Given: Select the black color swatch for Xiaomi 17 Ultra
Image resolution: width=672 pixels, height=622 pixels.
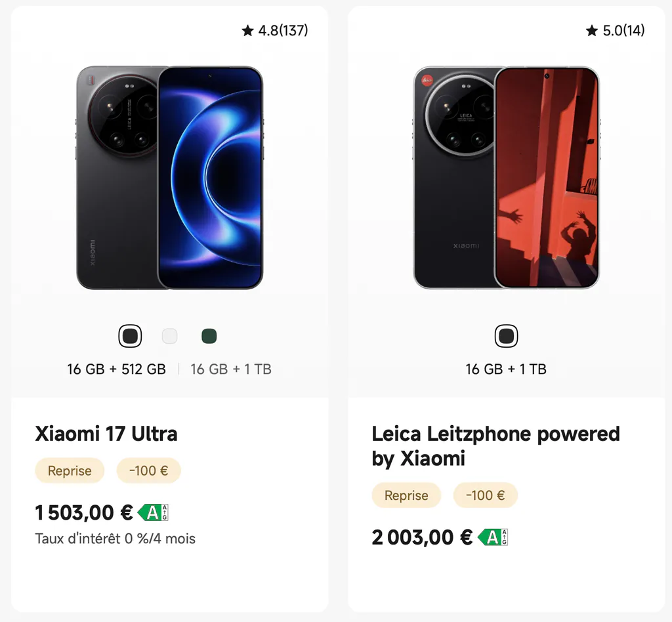Looking at the screenshot, I should [131, 337].
